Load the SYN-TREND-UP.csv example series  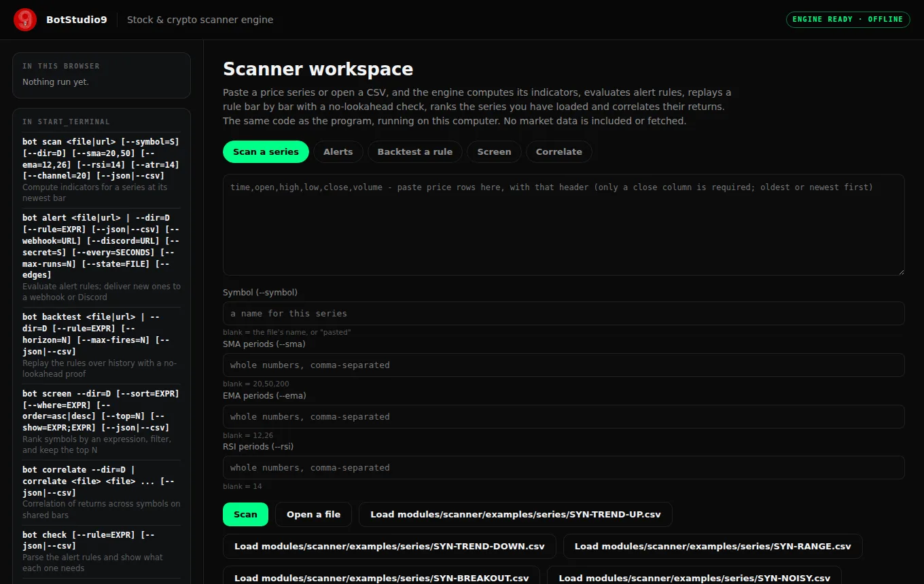516,515
